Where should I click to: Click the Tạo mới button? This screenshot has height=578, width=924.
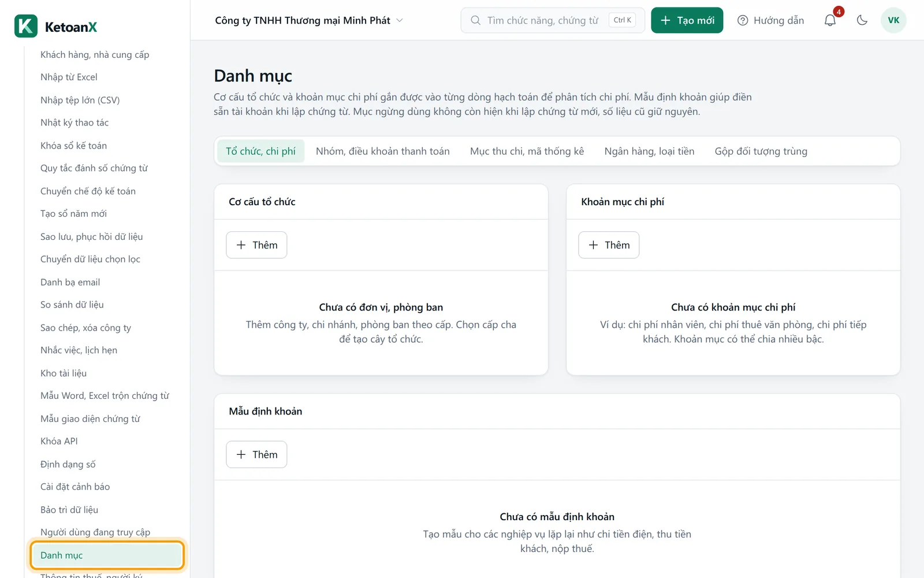687,20
